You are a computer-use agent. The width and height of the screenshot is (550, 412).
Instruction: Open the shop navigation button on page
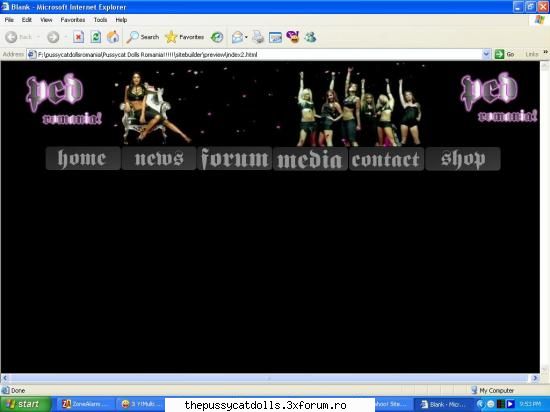(x=463, y=159)
